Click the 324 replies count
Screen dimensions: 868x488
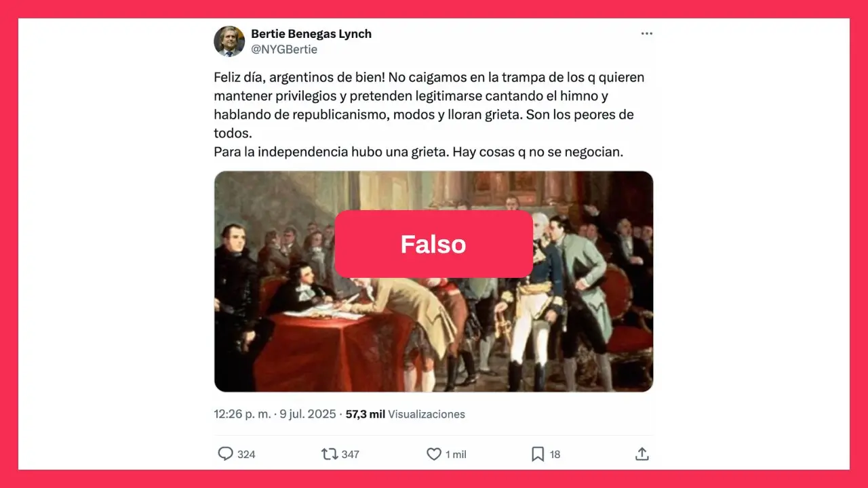[x=246, y=454]
